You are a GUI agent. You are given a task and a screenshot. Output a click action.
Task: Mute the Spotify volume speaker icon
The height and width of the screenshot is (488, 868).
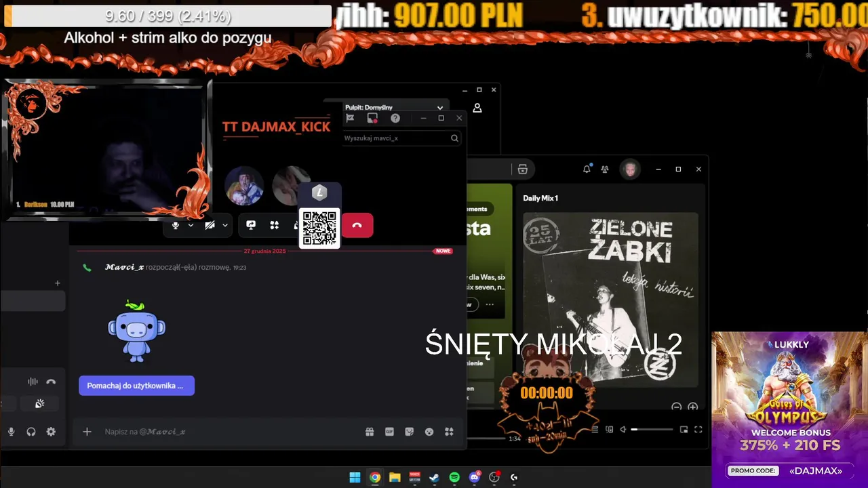pos(623,429)
